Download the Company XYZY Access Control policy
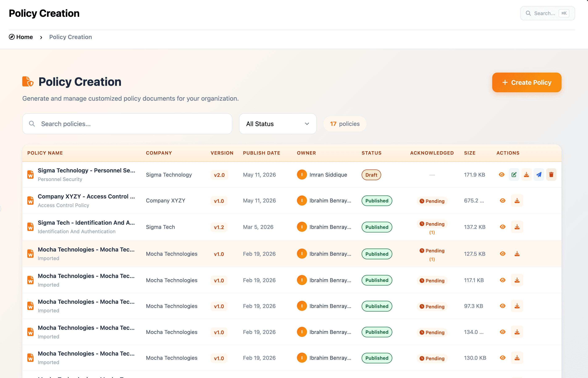Viewport: 588px width, 378px height. [517, 201]
